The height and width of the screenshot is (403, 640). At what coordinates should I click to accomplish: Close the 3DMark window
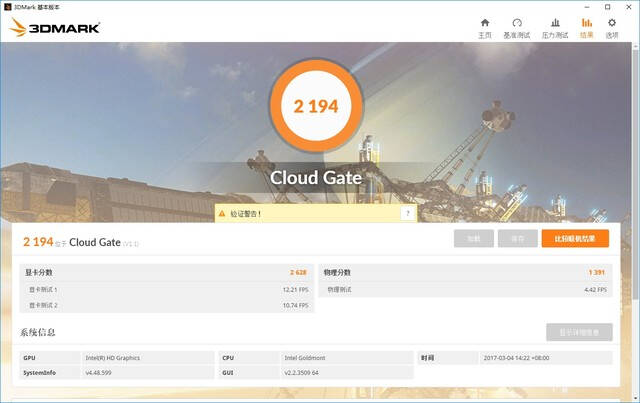[629, 7]
